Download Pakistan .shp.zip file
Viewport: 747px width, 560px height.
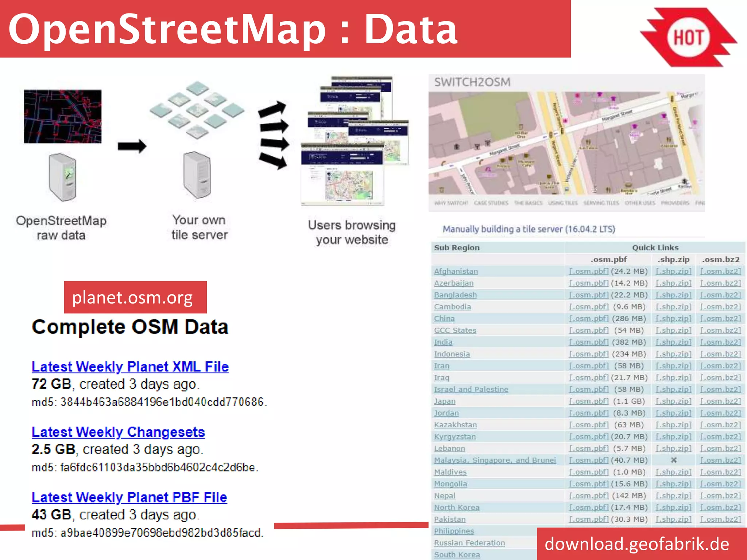(x=674, y=519)
